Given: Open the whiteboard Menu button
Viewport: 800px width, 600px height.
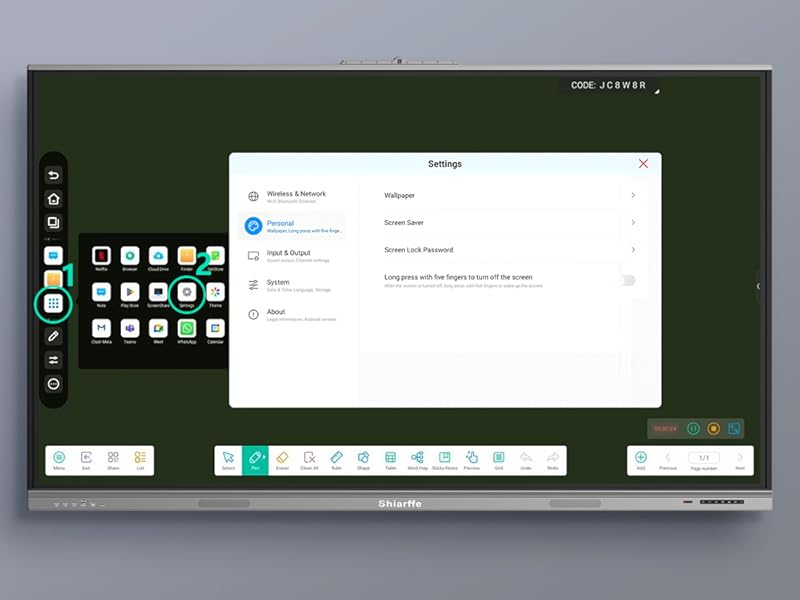Looking at the screenshot, I should point(59,460).
